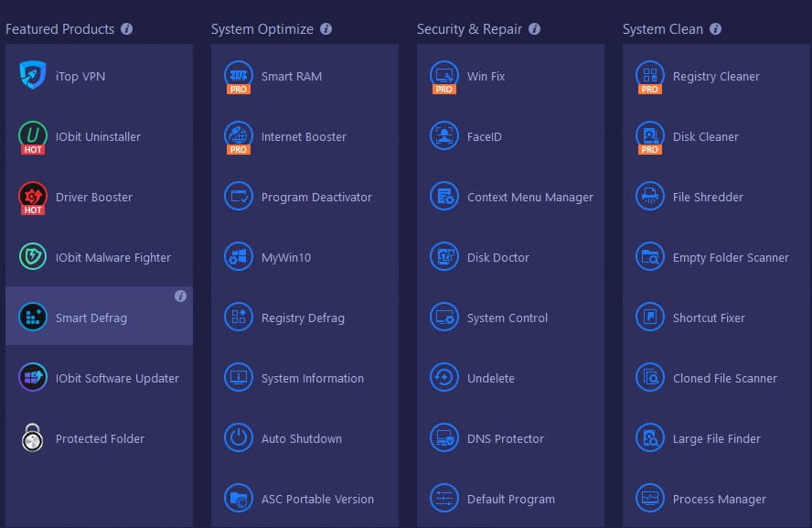
Task: Open IObit Software Updater icon
Action: click(x=33, y=377)
